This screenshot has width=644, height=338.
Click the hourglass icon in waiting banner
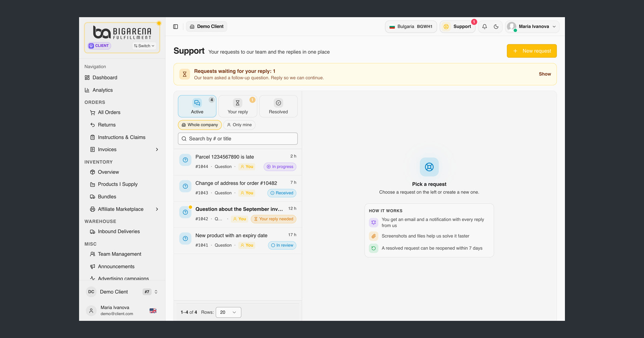point(185,74)
